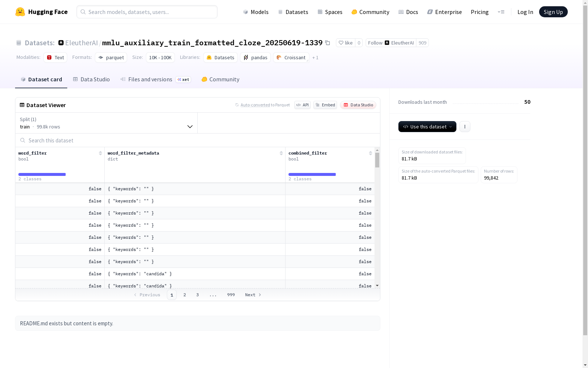This screenshot has width=588, height=368.
Task: Click the API button in Dataset Viewer
Action: pos(302,105)
